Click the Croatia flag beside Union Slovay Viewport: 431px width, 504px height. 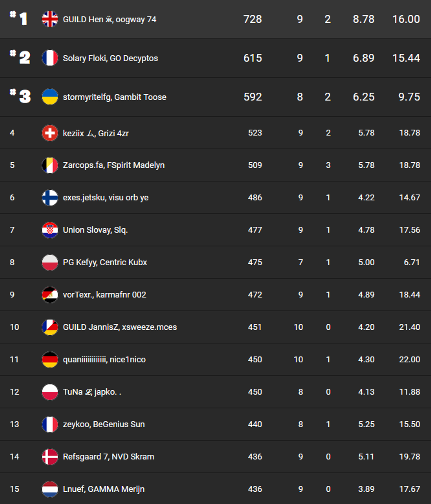50,230
